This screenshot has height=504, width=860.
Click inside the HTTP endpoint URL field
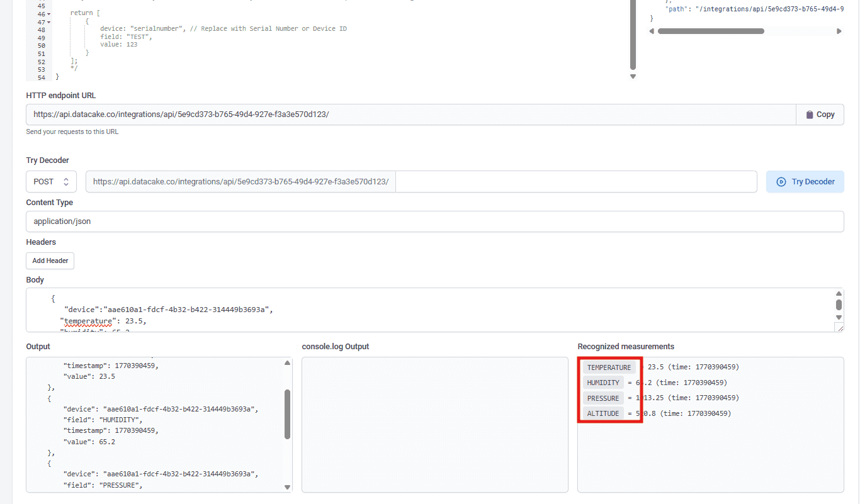click(x=410, y=115)
